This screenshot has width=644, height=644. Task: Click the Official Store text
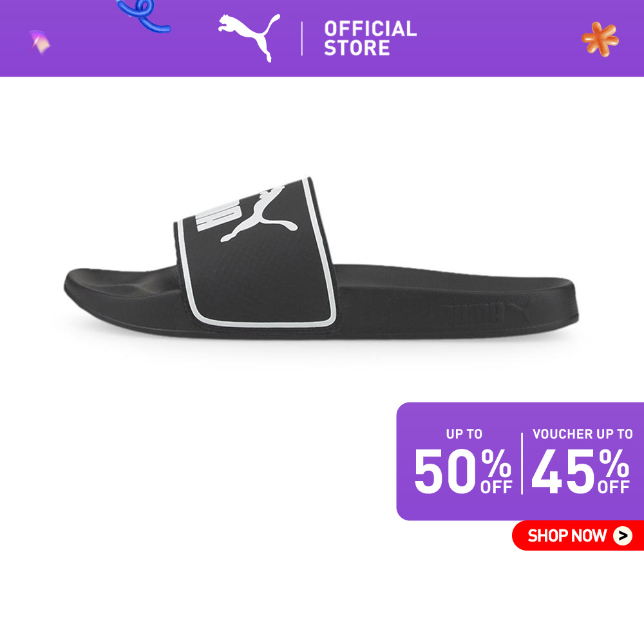[370, 38]
